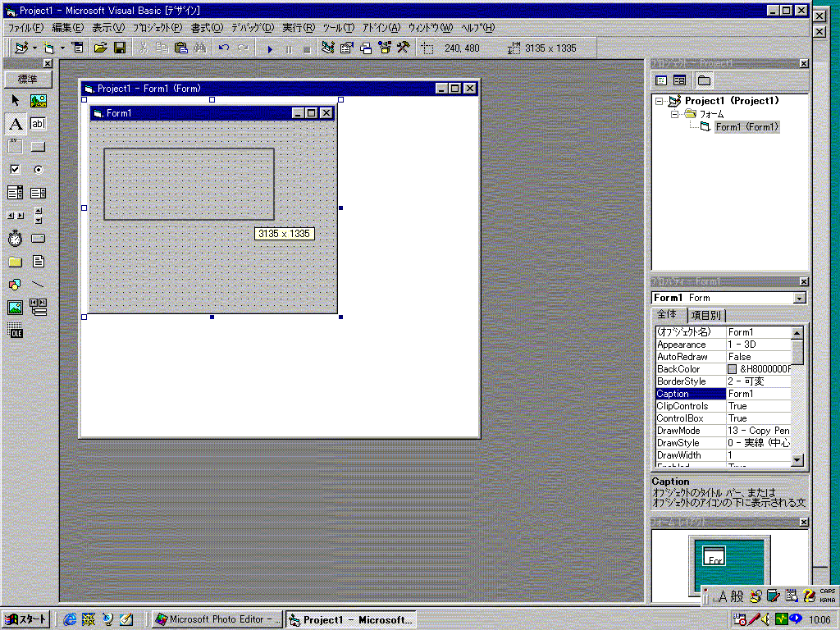Click View Code in the Project panel
Viewport: 840px width, 630px height.
(x=662, y=80)
